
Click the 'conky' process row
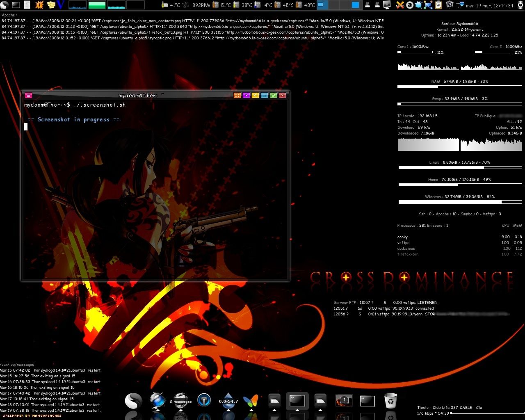459,237
